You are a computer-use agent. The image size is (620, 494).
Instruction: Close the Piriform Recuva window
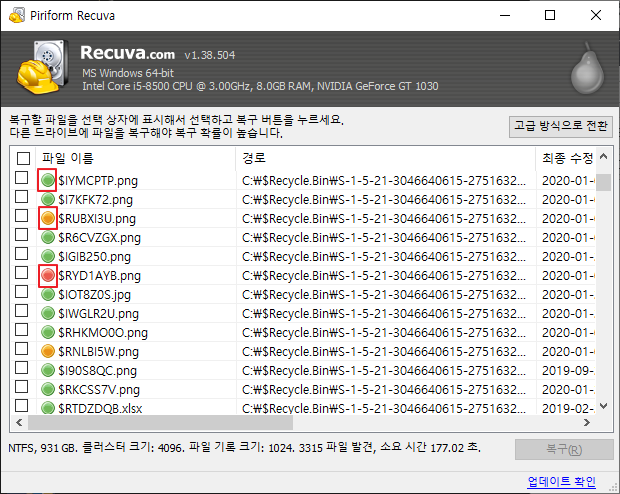point(596,15)
